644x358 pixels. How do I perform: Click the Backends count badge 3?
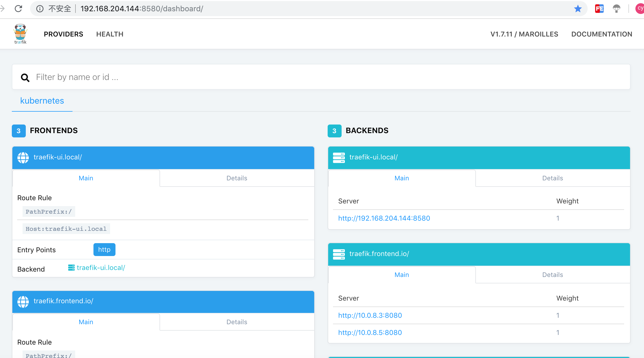[334, 131]
